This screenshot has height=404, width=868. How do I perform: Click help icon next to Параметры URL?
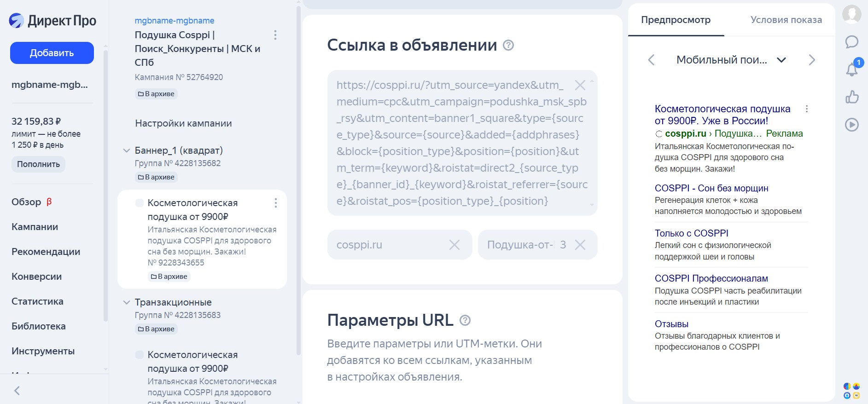[465, 320]
